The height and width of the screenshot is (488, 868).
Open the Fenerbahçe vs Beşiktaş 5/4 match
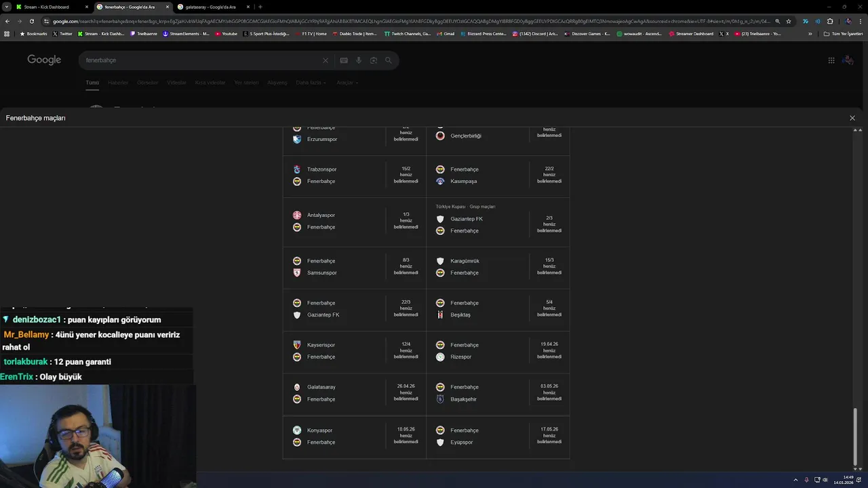(498, 309)
